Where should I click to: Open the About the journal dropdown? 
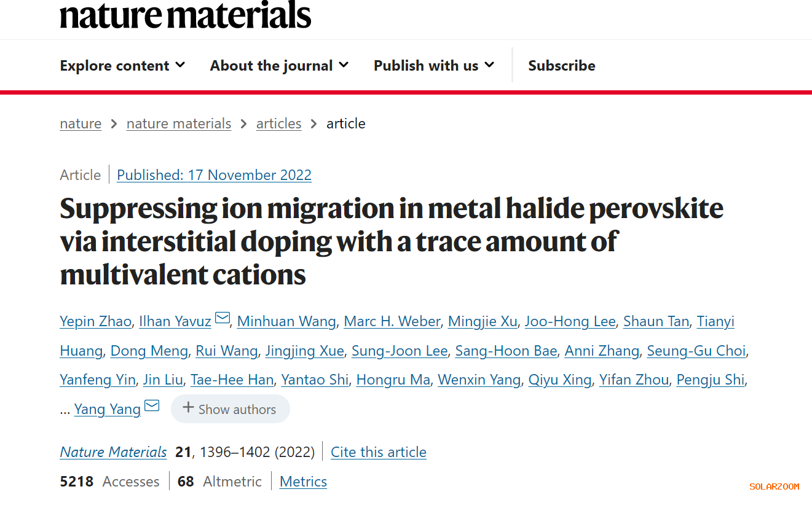[x=279, y=66]
